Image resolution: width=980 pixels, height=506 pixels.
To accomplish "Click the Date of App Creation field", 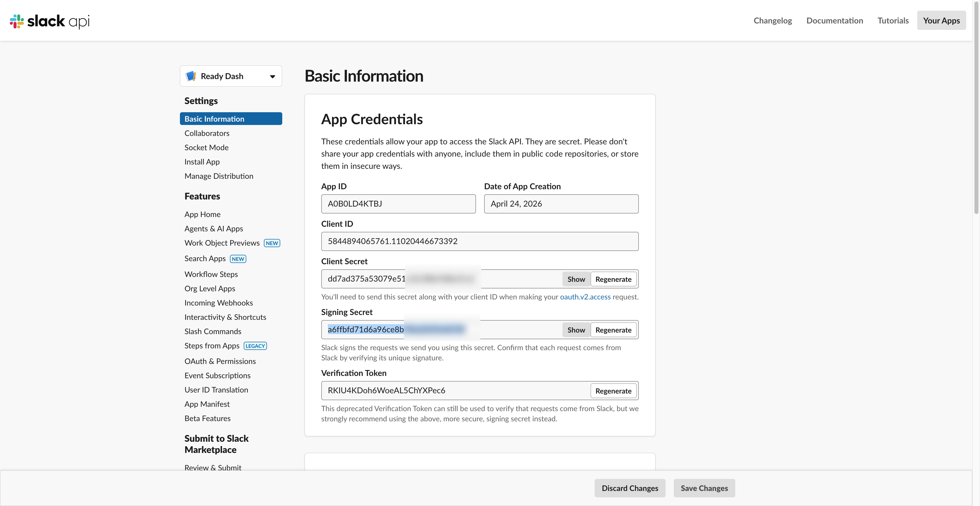I will click(x=561, y=204).
